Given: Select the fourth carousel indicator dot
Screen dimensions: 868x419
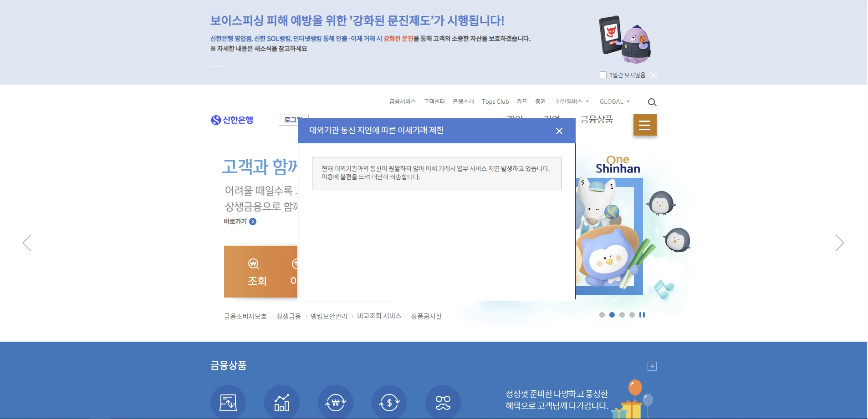Looking at the screenshot, I should pos(632,315).
